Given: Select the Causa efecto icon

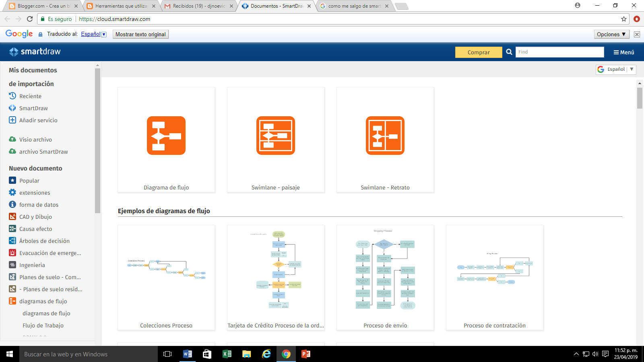Looking at the screenshot, I should [x=12, y=228].
